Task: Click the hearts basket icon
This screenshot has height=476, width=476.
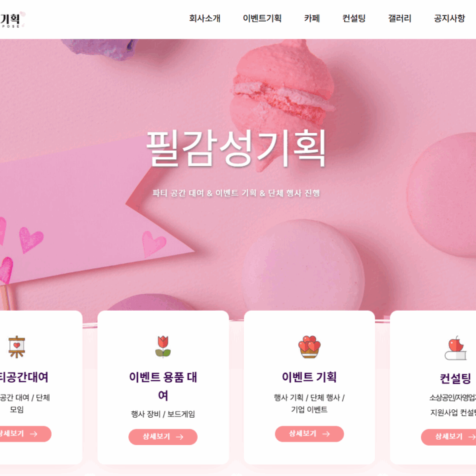Action: coord(309,346)
